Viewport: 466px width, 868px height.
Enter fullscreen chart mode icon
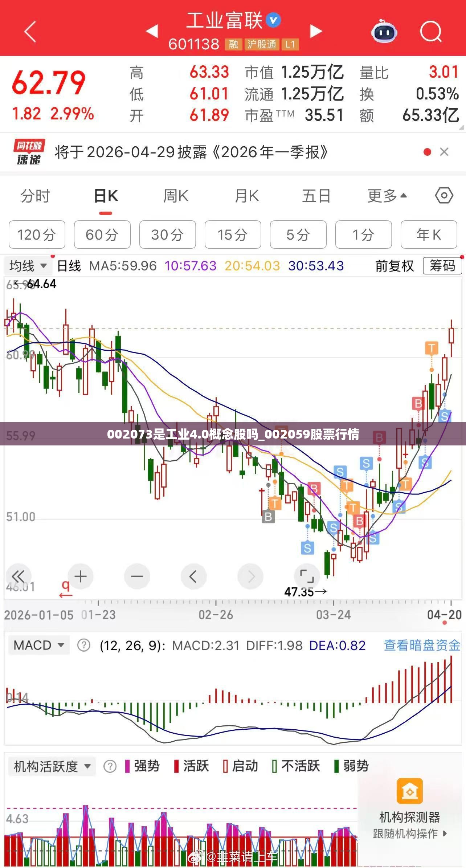point(307,576)
